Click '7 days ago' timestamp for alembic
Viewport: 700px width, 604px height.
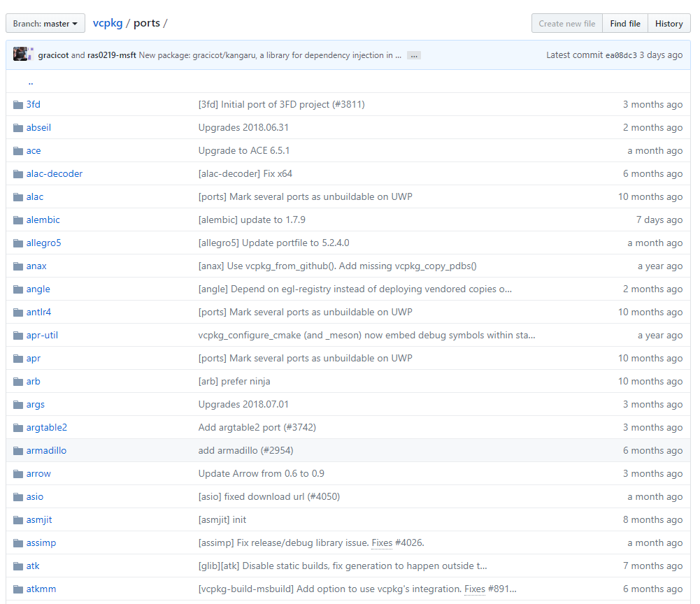(659, 220)
